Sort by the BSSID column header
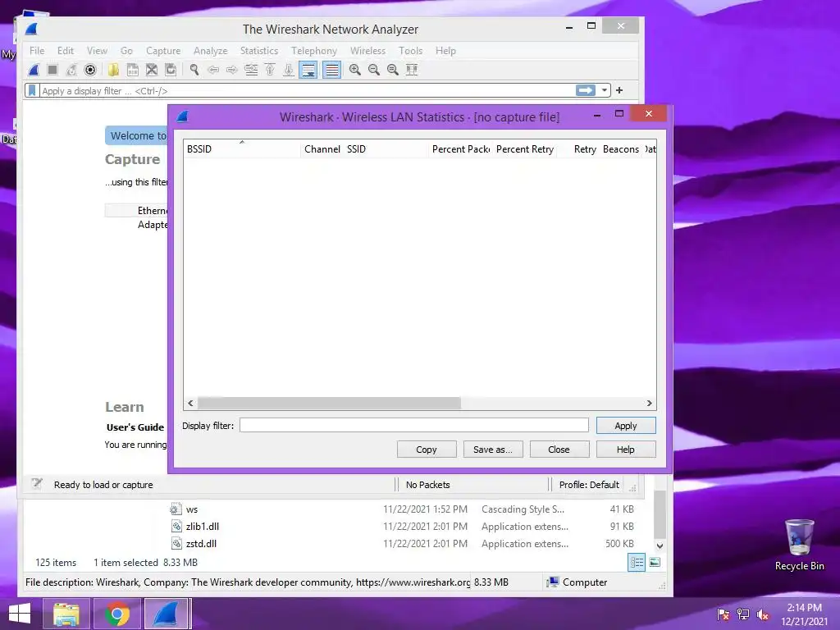The height and width of the screenshot is (630, 840). tap(242, 149)
